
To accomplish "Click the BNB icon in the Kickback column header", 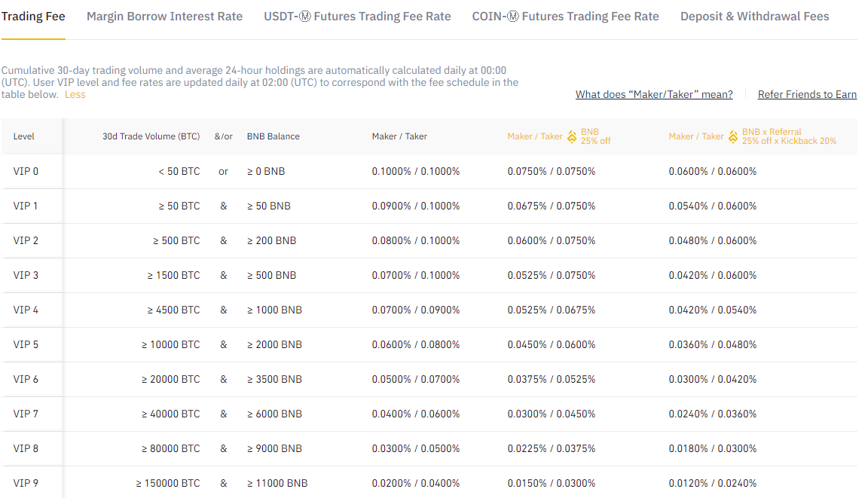I will point(733,136).
